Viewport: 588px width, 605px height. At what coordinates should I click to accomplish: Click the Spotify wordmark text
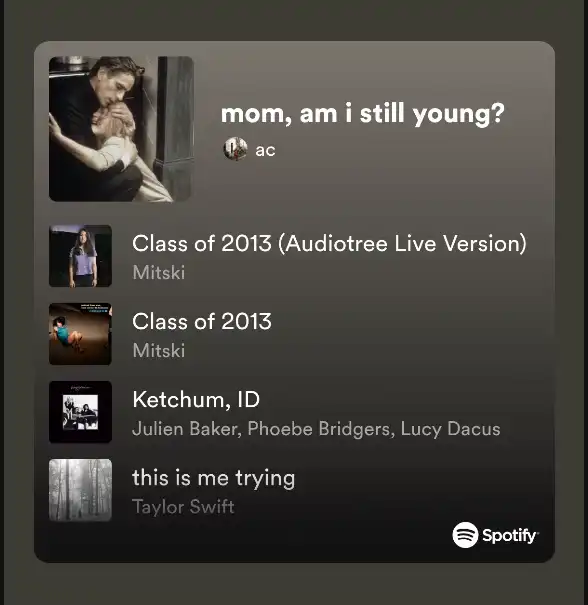pos(510,536)
